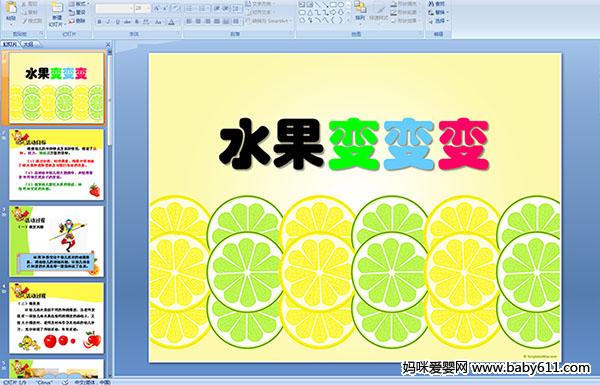Toggle Italic formatting
Viewport: 600px width, 385px height.
(x=108, y=22)
